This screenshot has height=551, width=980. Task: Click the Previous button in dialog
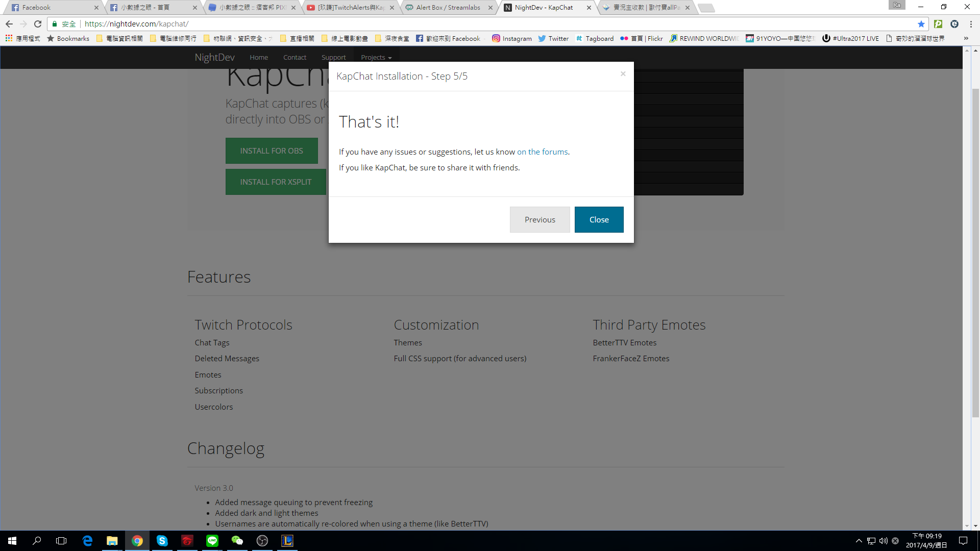click(x=540, y=219)
